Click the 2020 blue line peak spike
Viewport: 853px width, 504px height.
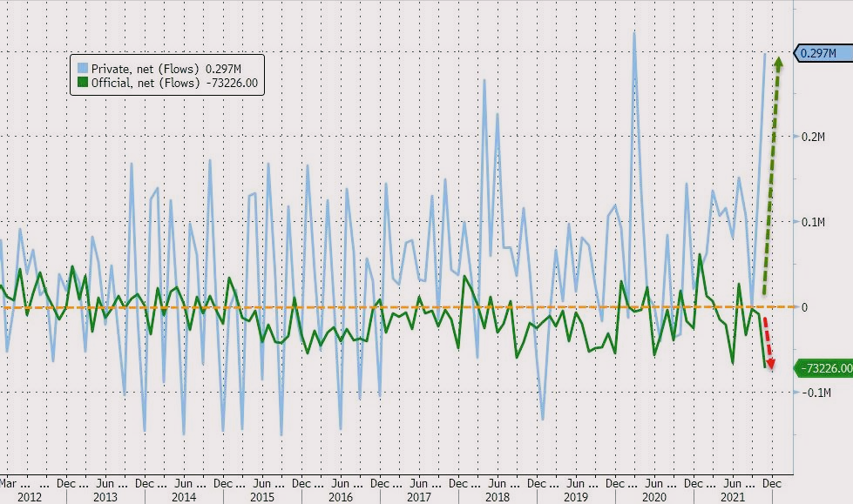(634, 34)
